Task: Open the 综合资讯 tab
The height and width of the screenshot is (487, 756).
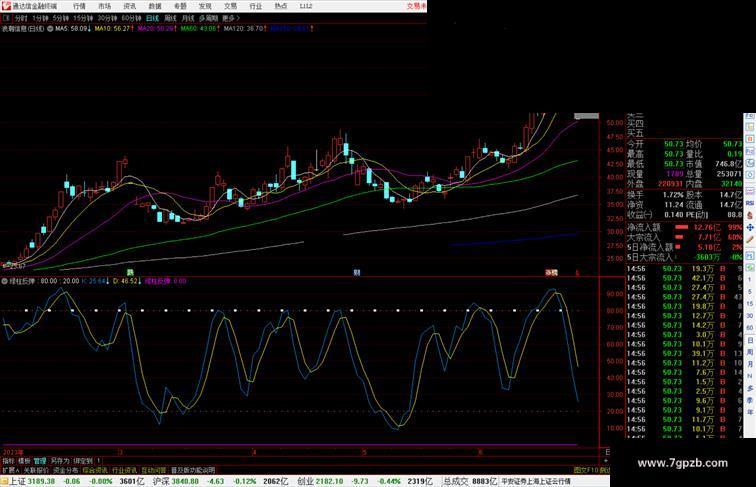Action: point(95,470)
